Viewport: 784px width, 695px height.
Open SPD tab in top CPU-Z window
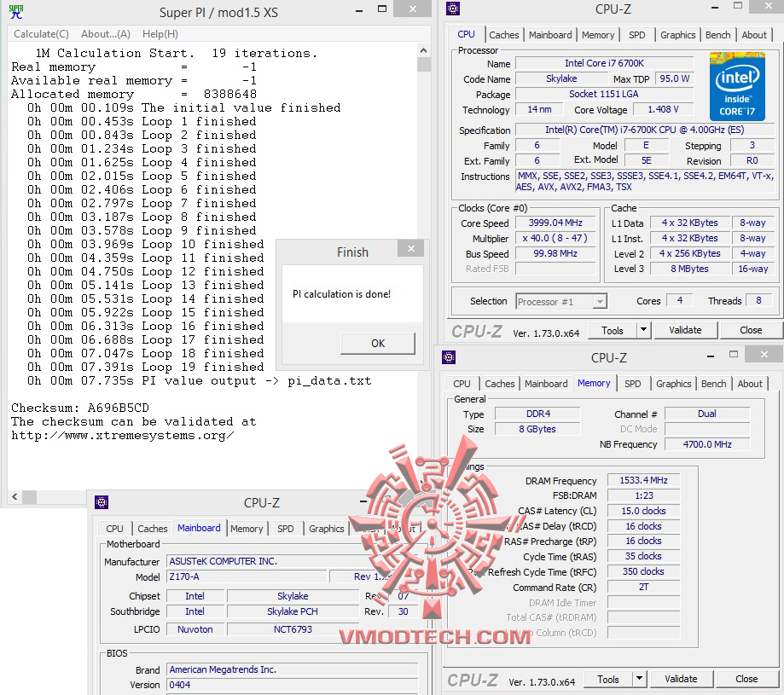pyautogui.click(x=637, y=35)
